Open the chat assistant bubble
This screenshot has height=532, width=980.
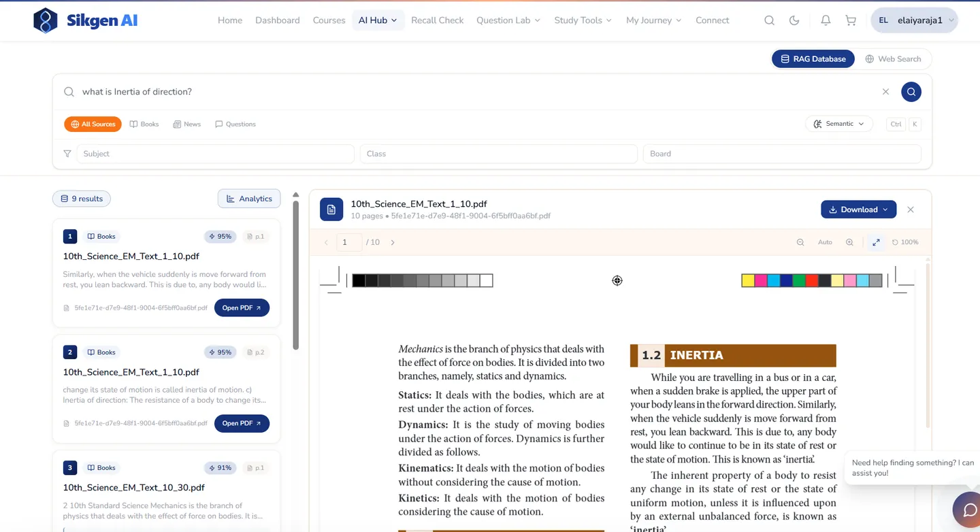pos(968,510)
